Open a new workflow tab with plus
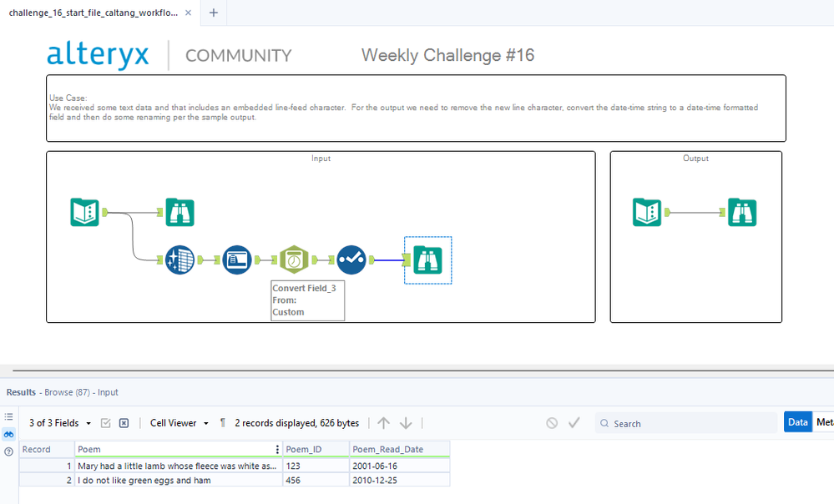 pos(213,13)
